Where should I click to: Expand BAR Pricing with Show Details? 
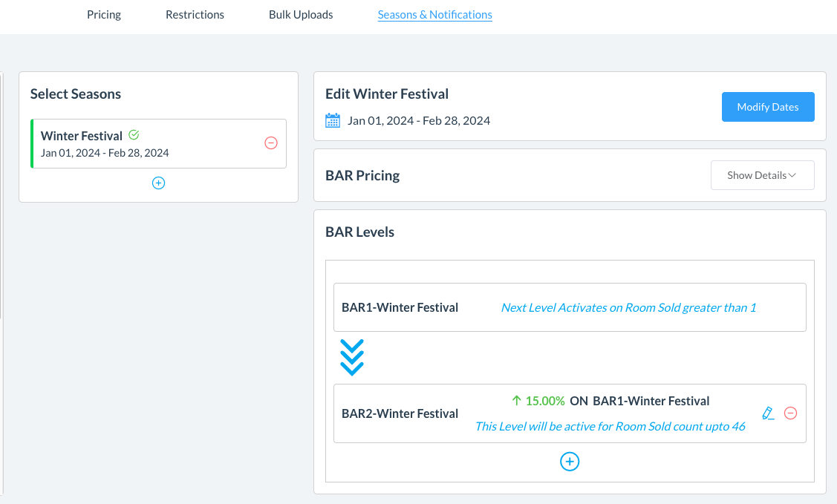pyautogui.click(x=762, y=175)
